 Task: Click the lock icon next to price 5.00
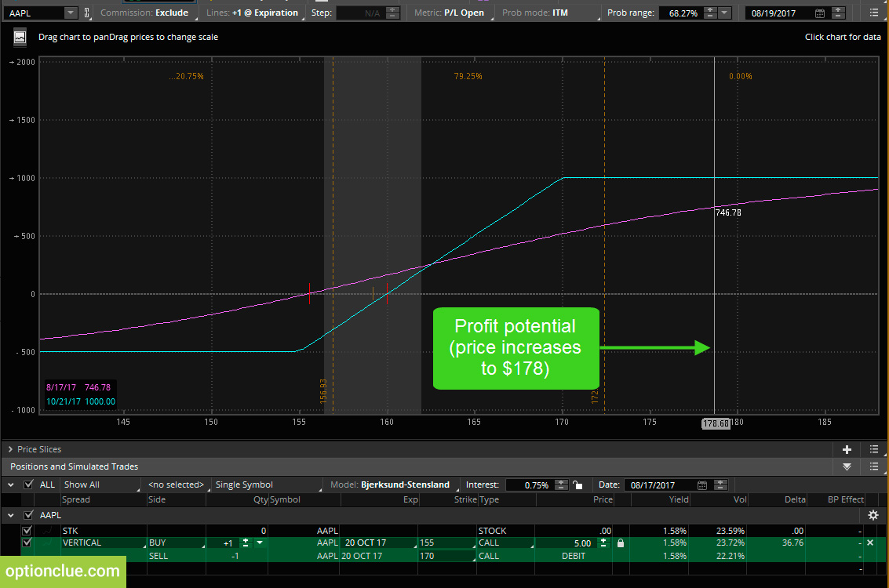pos(621,543)
